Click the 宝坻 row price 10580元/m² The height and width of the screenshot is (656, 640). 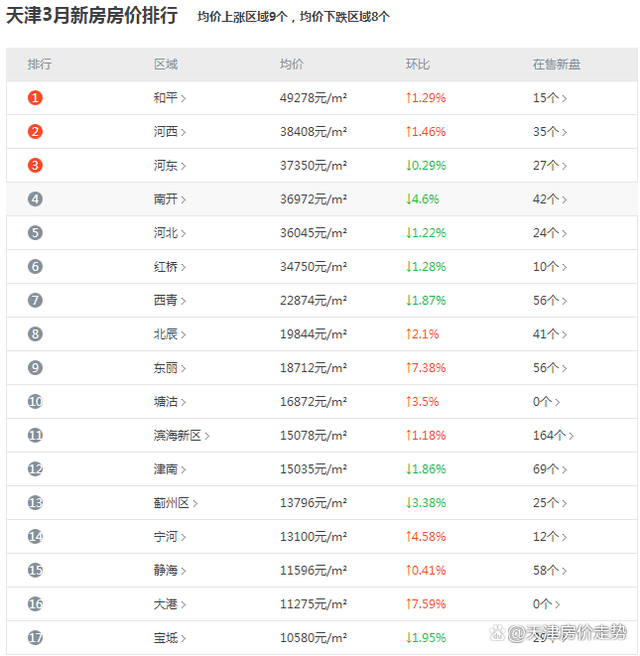pyautogui.click(x=313, y=638)
